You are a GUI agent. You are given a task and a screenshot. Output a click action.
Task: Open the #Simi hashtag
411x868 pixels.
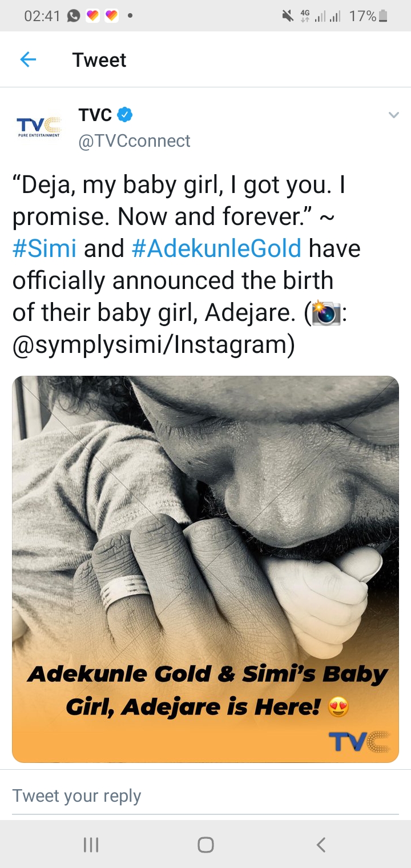pyautogui.click(x=45, y=248)
